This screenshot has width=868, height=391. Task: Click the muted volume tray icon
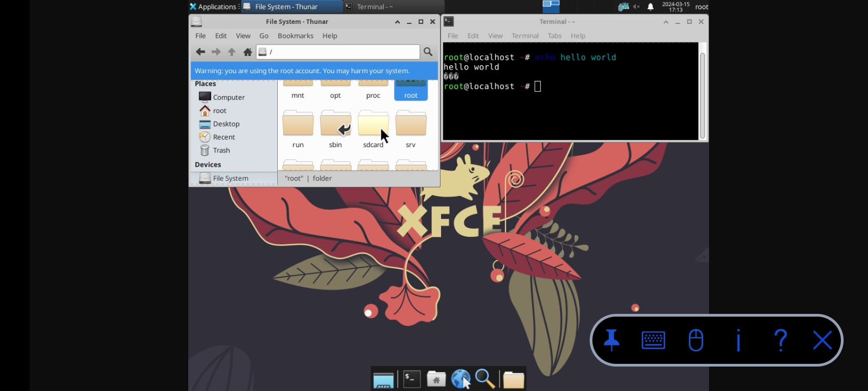pyautogui.click(x=636, y=7)
